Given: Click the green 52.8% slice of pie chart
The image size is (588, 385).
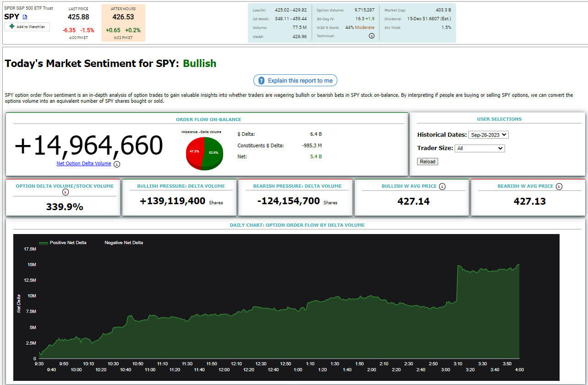Looking at the screenshot, I should 214,154.
